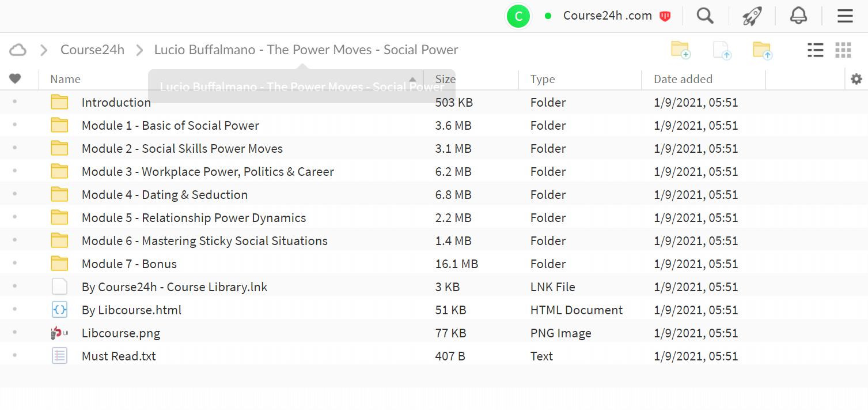The height and width of the screenshot is (410, 868).
Task: Click the folder upload icon
Action: click(763, 50)
